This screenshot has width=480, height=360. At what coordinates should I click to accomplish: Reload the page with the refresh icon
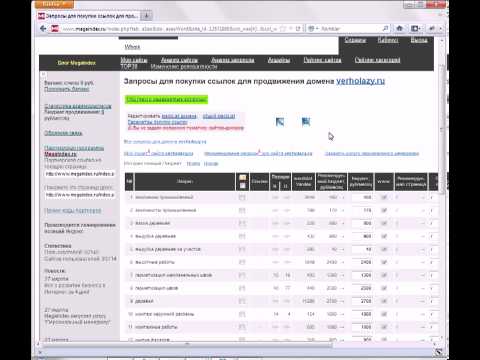click(298, 29)
